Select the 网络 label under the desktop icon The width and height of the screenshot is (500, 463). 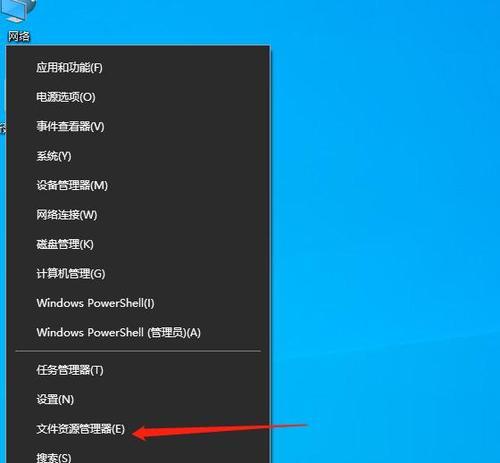(x=19, y=36)
